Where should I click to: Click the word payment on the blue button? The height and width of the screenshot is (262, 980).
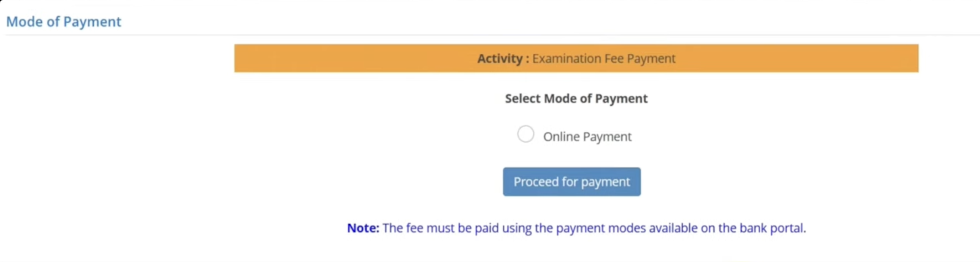(x=605, y=182)
